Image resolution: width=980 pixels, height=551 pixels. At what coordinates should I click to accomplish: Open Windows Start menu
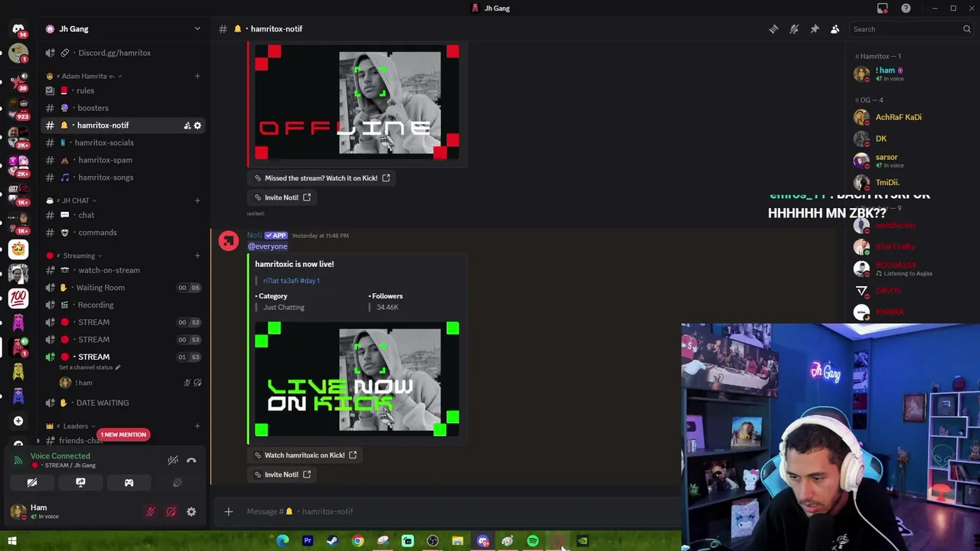pos(11,541)
